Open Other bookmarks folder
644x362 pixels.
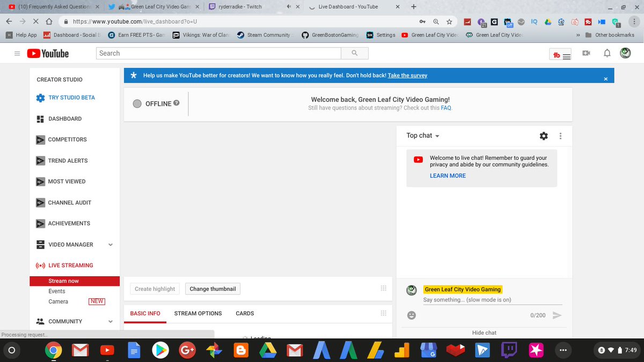pyautogui.click(x=610, y=35)
